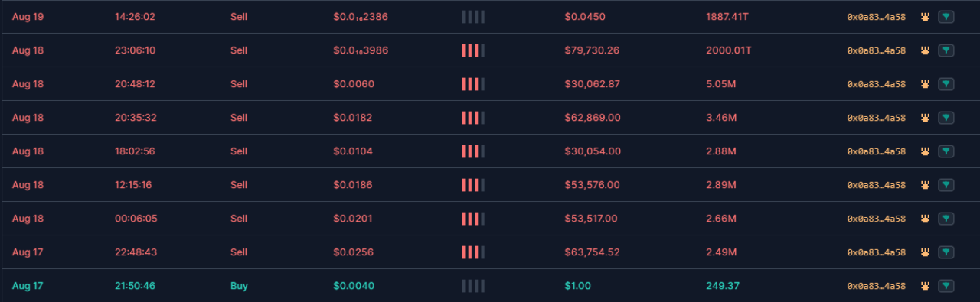Open wallet address on the Aug 17 Buy row

point(876,286)
